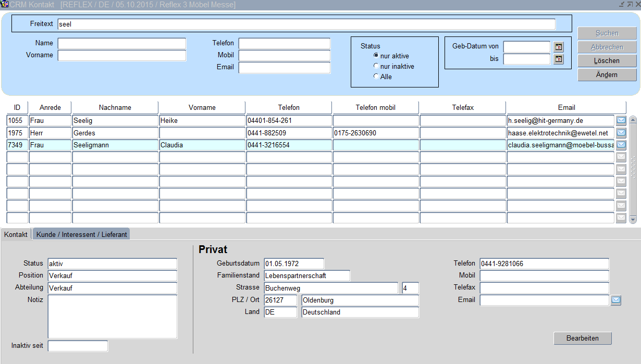This screenshot has height=364, width=641.
Task: Click the email icon beside the private Email field
Action: point(616,300)
